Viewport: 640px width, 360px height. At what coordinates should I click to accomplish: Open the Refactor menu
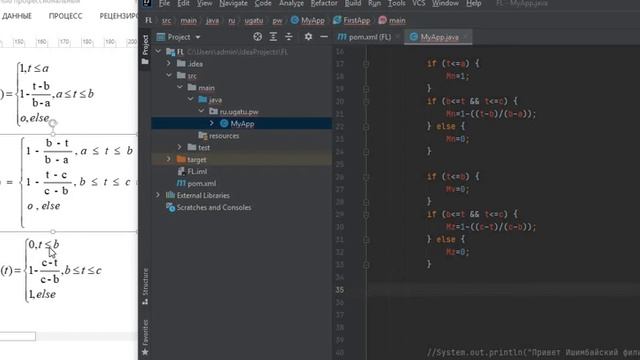click(x=324, y=3)
